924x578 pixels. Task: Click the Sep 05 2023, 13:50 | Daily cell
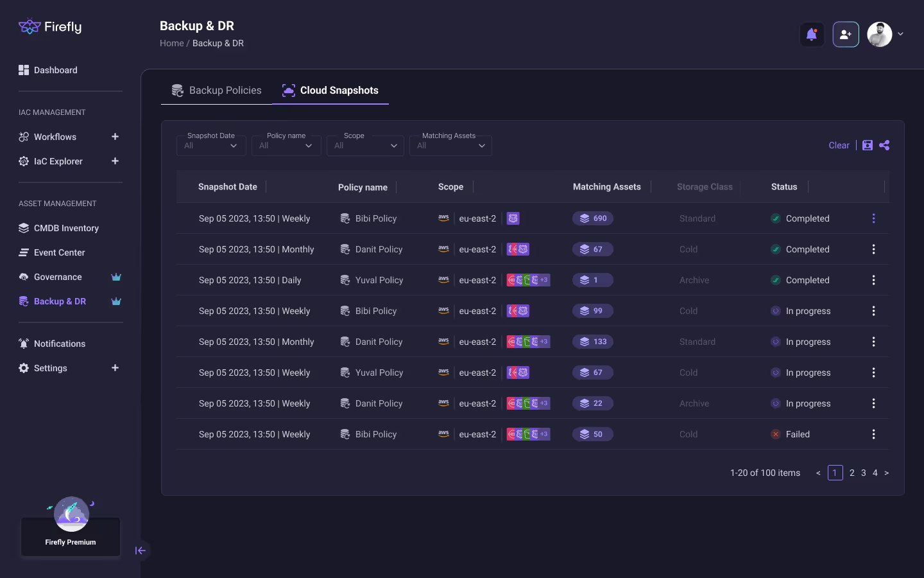tap(250, 280)
